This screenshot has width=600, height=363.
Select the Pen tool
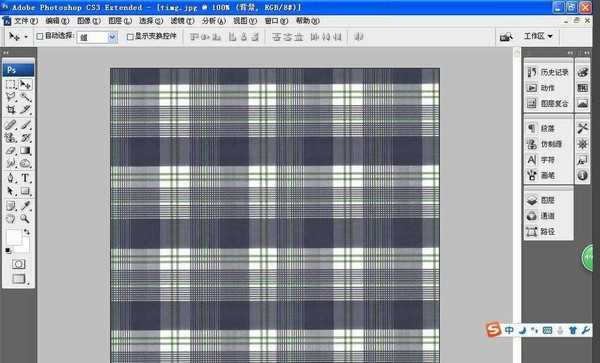tap(11, 178)
